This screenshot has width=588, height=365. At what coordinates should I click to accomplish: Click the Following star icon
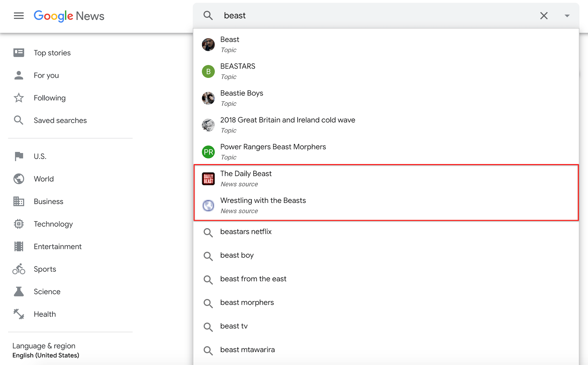pos(19,98)
